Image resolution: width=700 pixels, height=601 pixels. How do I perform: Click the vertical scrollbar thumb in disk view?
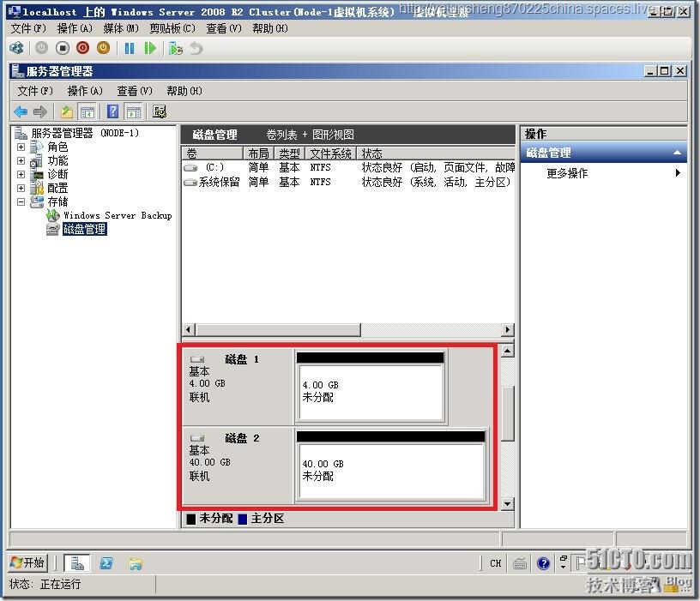point(507,413)
